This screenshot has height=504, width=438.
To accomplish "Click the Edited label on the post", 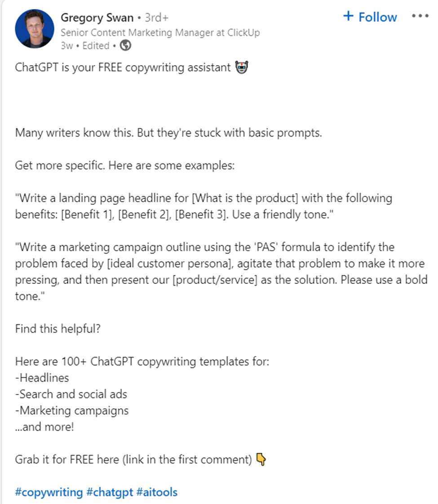I will click(x=95, y=46).
